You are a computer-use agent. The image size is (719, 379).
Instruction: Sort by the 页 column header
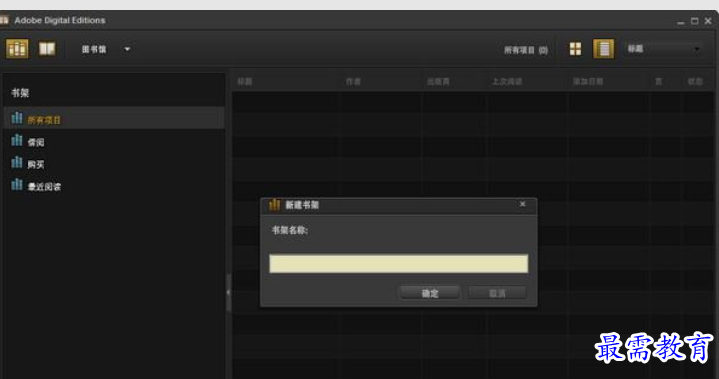click(x=658, y=82)
